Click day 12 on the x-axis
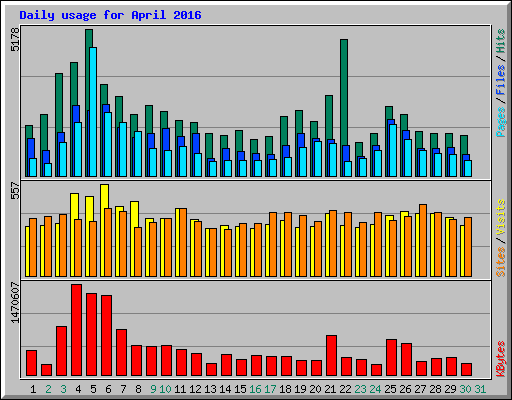 195,389
